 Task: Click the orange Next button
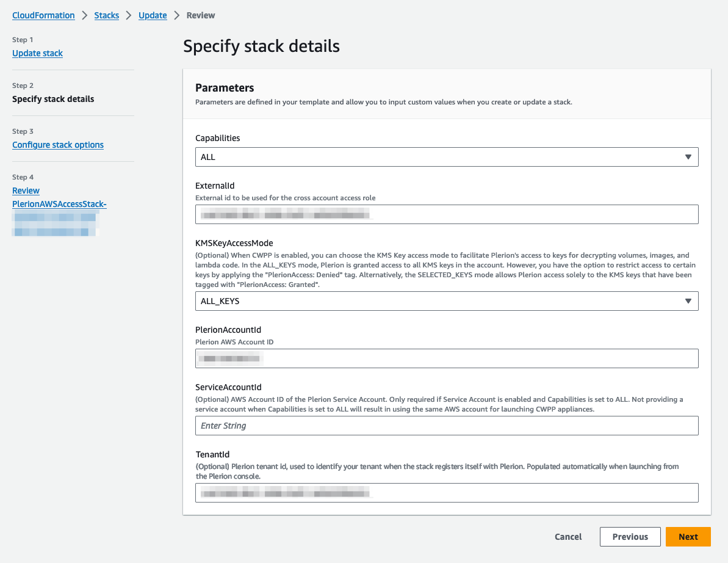pos(688,537)
